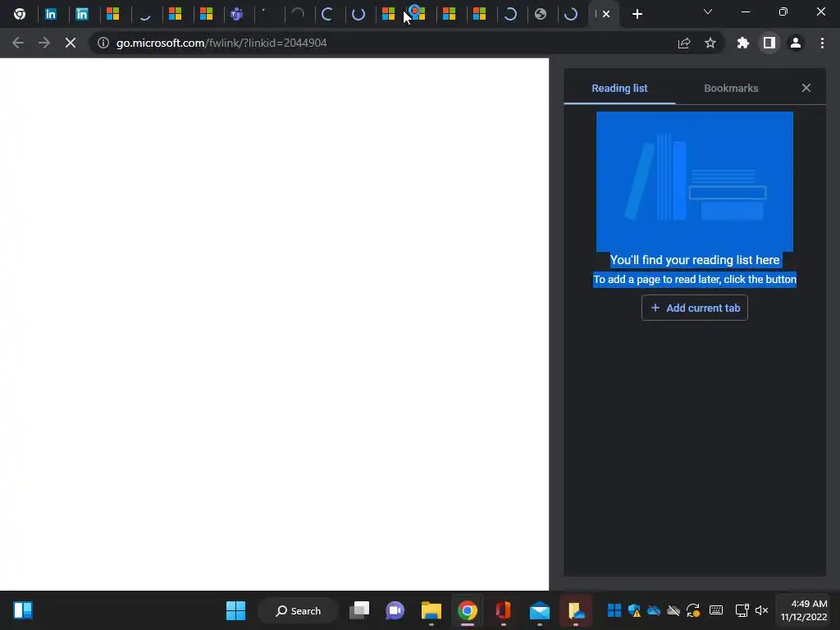Switch to the Chrome-logo tab
840x630 pixels.
coord(20,14)
